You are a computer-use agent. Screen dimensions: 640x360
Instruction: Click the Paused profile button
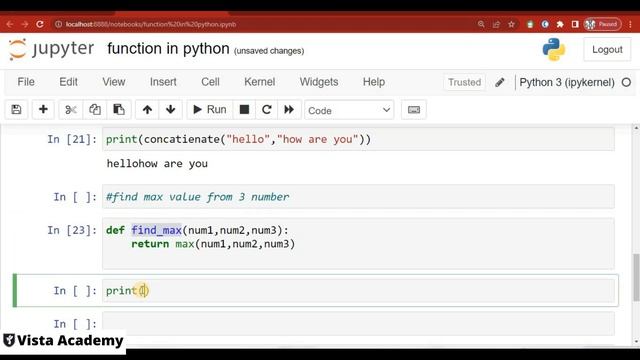tap(602, 24)
